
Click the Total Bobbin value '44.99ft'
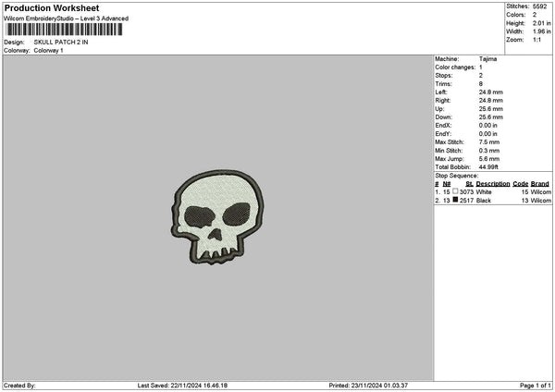click(x=488, y=167)
